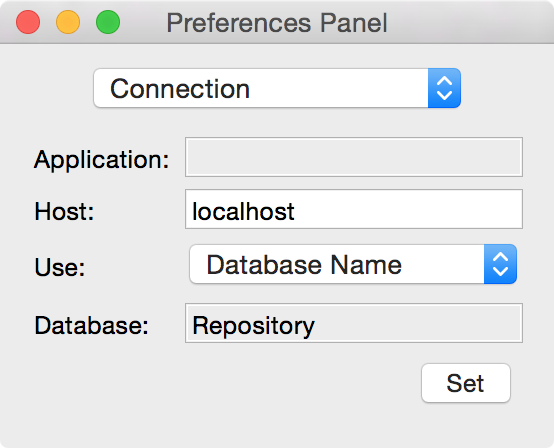Close the Preferences Panel with the red button
The height and width of the screenshot is (448, 554).
click(28, 22)
